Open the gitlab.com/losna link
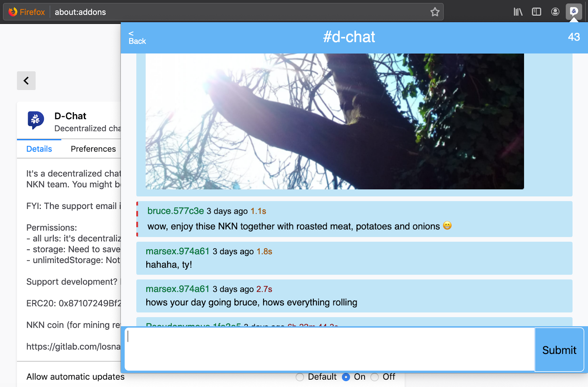588x387 pixels. [73, 347]
